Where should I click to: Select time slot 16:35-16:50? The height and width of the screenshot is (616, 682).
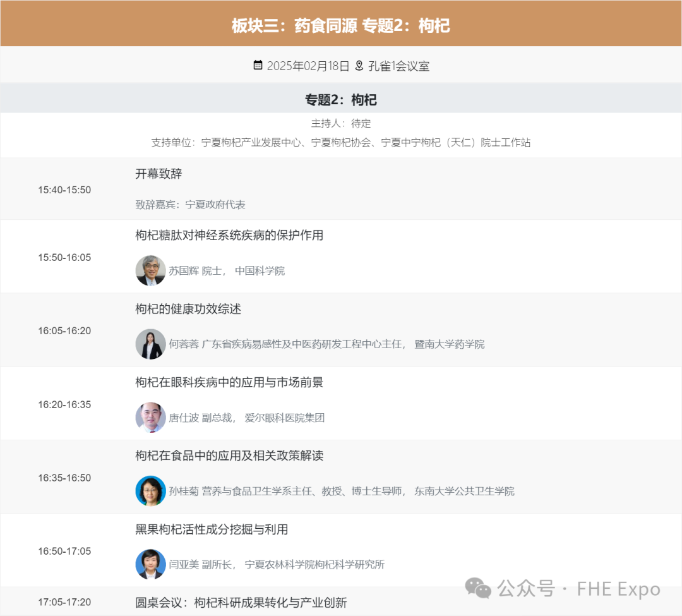coord(64,478)
